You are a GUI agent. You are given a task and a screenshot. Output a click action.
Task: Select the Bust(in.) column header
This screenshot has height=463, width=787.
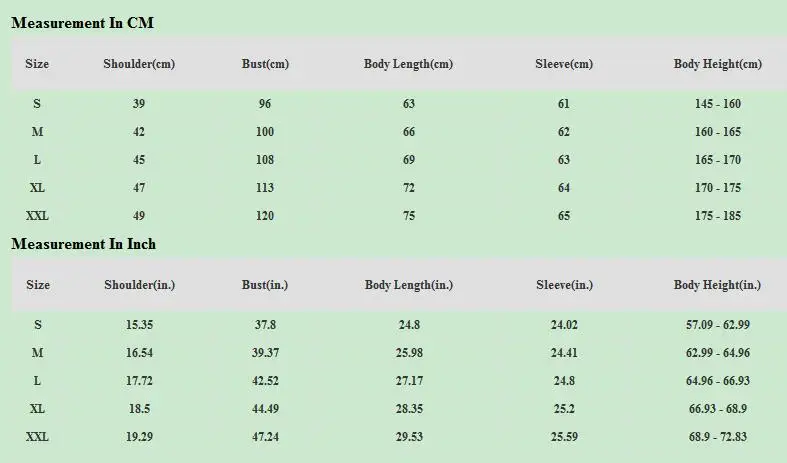[265, 285]
